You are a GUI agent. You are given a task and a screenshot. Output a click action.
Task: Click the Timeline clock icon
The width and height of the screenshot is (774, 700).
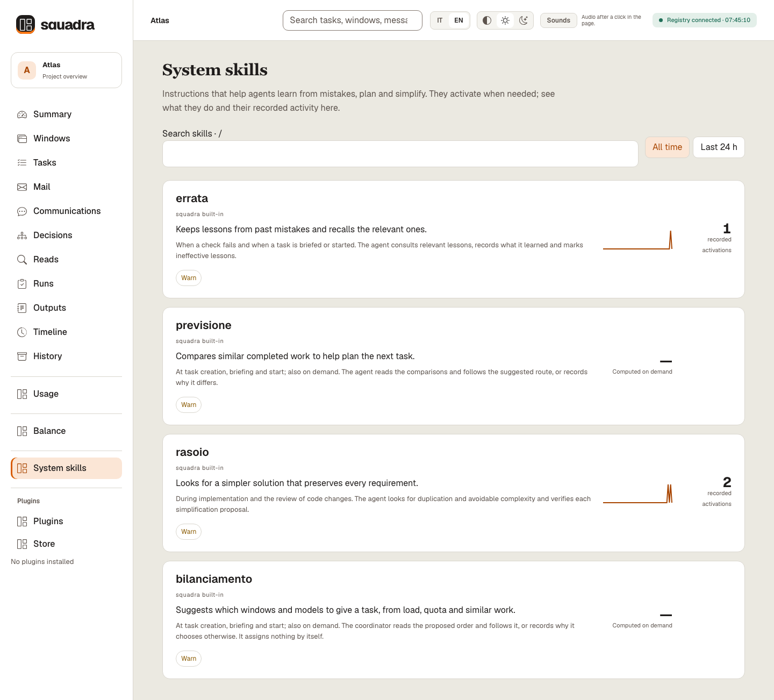22,332
